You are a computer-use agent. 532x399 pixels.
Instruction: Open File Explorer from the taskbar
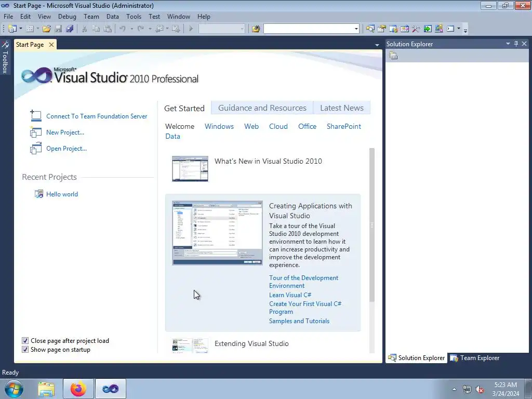[46, 389]
